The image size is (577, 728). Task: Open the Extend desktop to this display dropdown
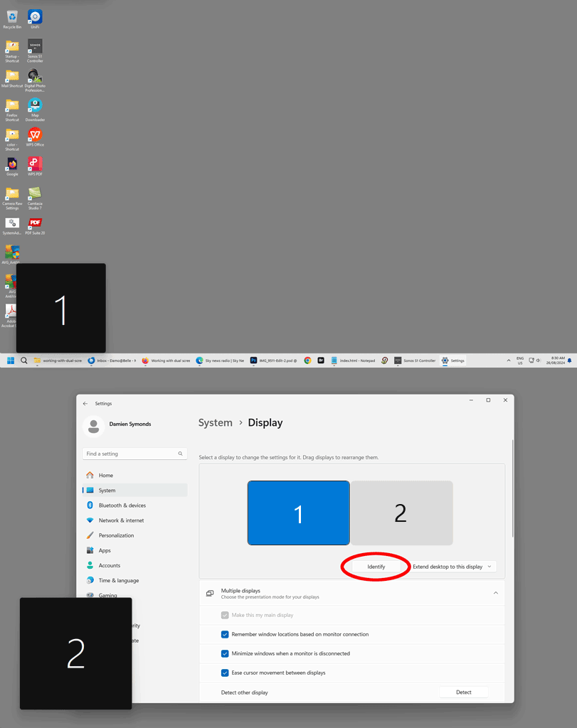coord(452,567)
